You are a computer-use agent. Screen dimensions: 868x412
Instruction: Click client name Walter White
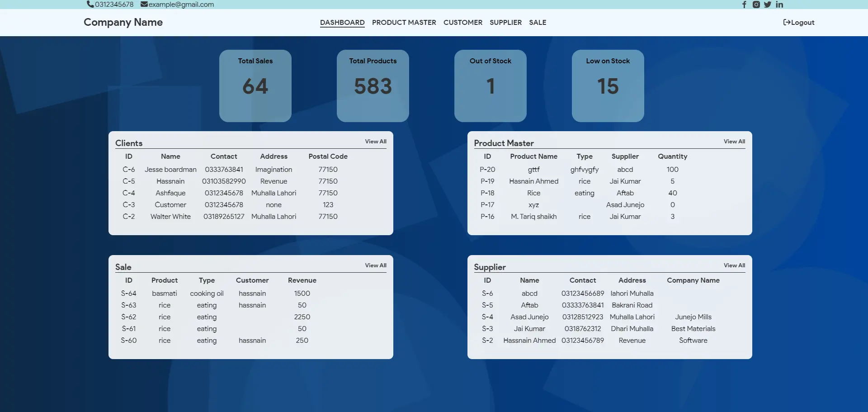(x=170, y=217)
